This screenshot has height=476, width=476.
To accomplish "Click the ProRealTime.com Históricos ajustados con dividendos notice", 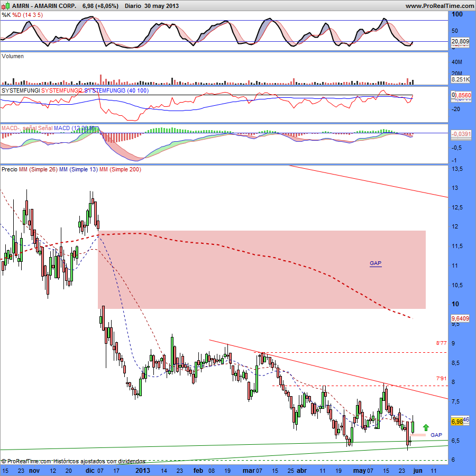I will pyautogui.click(x=73, y=461).
